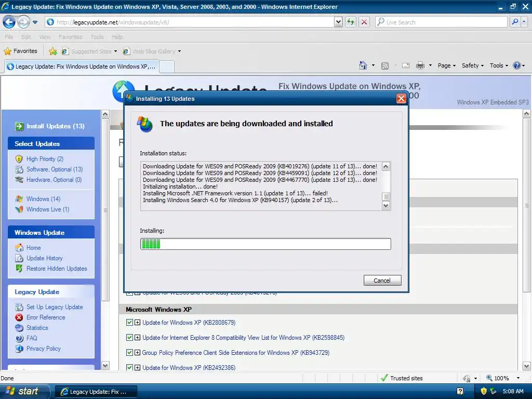This screenshot has width=532, height=399.
Task: Click the Add to Favorites Bar icon
Action: tap(52, 51)
